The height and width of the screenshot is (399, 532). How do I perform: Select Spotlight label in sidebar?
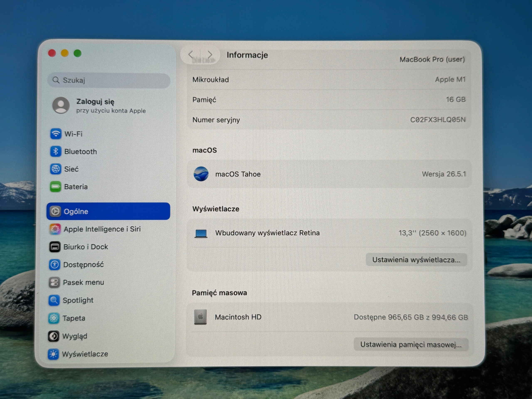[x=78, y=300]
